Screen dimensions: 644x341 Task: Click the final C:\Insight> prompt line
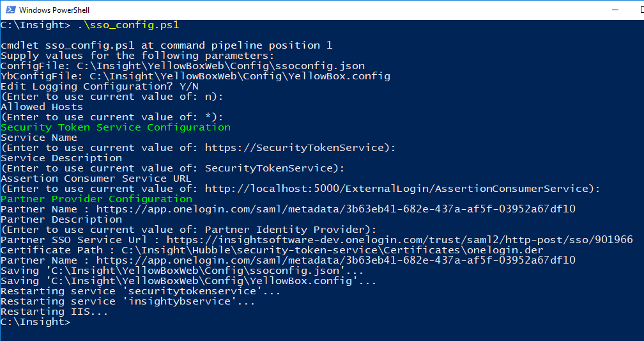pyautogui.click(x=35, y=322)
